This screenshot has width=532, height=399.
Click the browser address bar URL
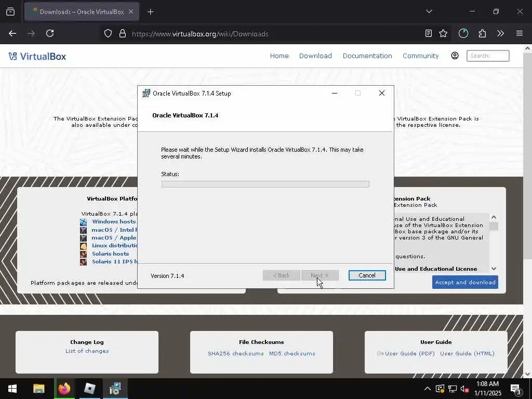click(200, 34)
